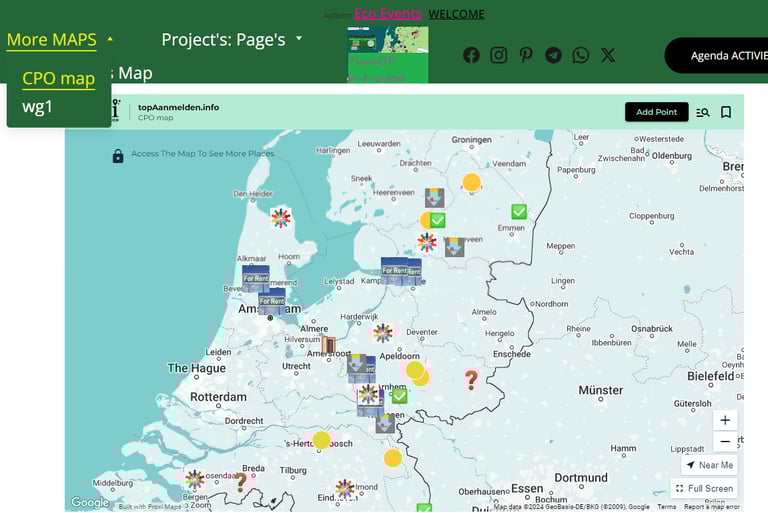Open the map search list icon
768x513 pixels.
[703, 112]
